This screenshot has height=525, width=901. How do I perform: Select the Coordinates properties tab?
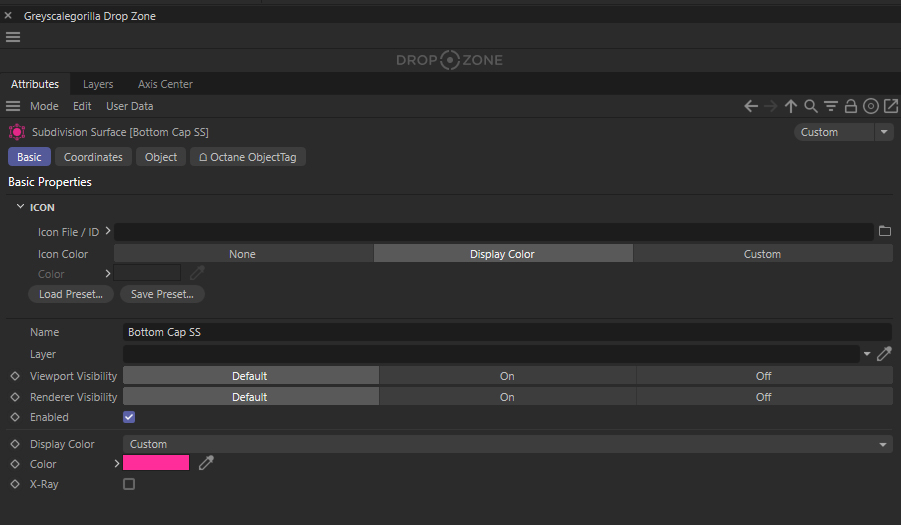coord(93,157)
